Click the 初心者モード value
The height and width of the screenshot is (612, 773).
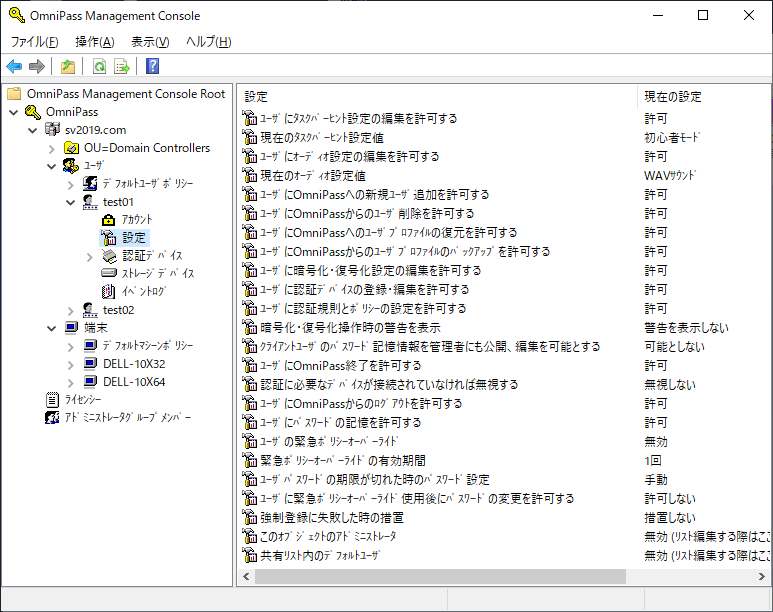(672, 138)
